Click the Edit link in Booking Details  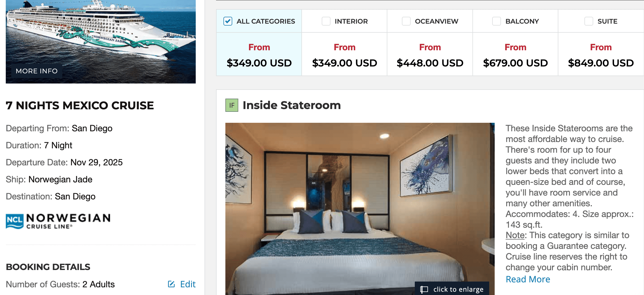[x=188, y=284]
